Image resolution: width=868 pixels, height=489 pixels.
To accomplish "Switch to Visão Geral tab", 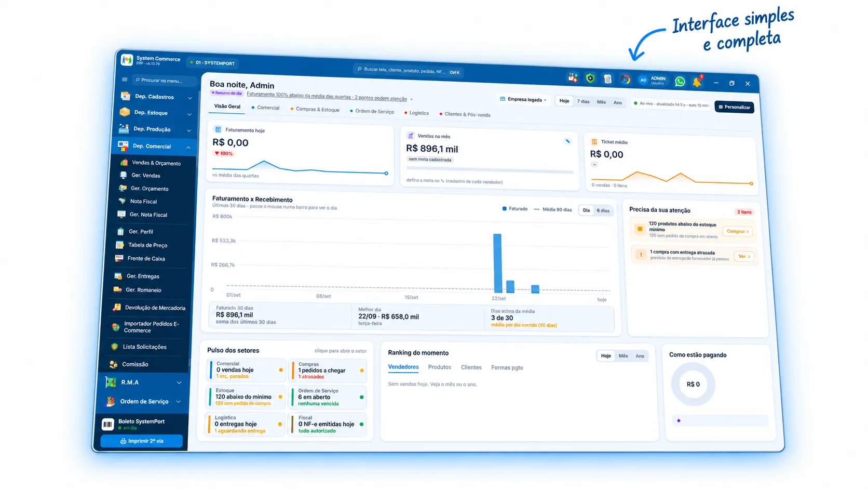I will (x=227, y=107).
